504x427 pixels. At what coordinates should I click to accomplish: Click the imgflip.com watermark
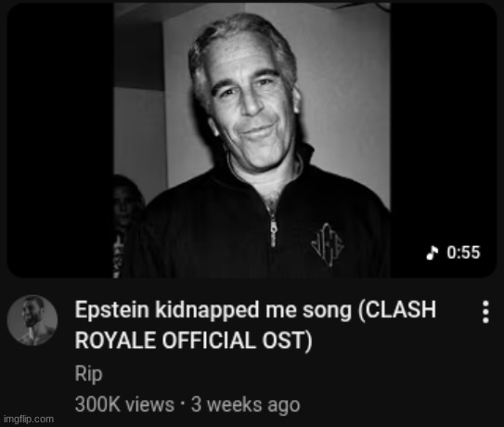point(29,420)
